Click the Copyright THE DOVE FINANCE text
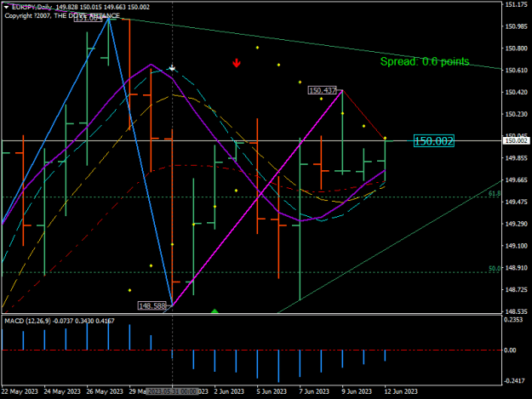This screenshot has width=532, height=399. coord(62,15)
